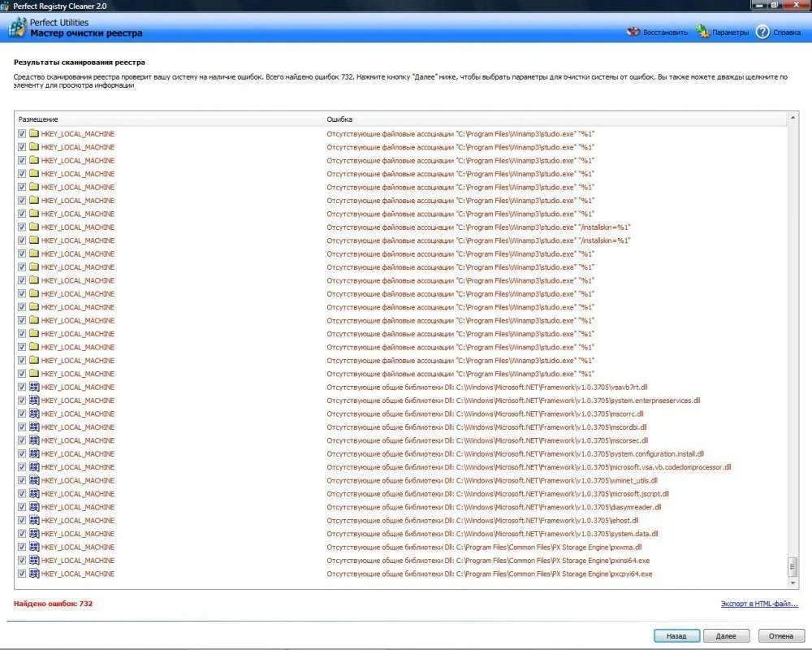The height and width of the screenshot is (650, 812).
Task: Sort by the Размещение column header
Action: click(x=168, y=119)
